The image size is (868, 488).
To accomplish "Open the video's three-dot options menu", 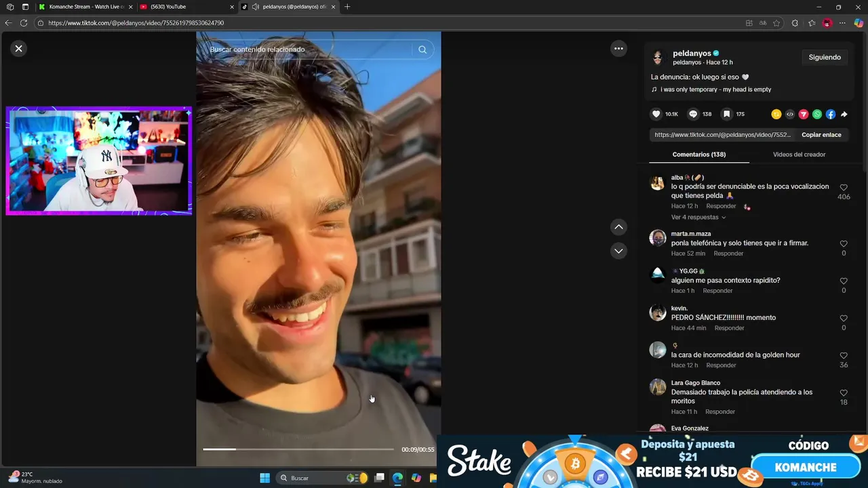I will [x=618, y=48].
